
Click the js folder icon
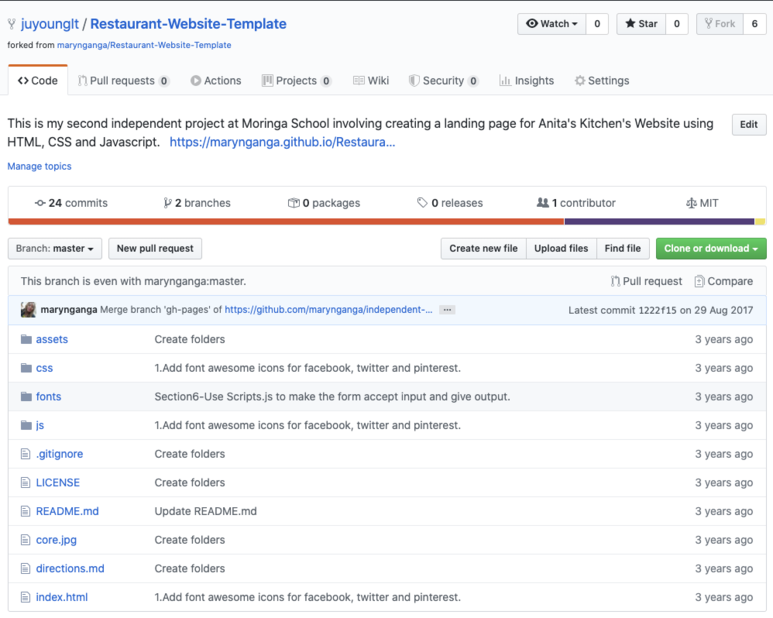26,425
